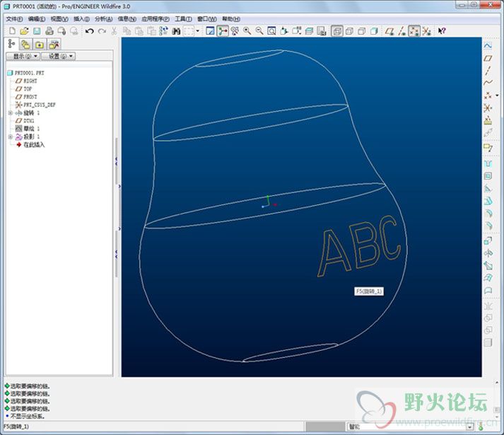504x435 pixels.
Task: Open the View Manager
Action: (x=322, y=31)
